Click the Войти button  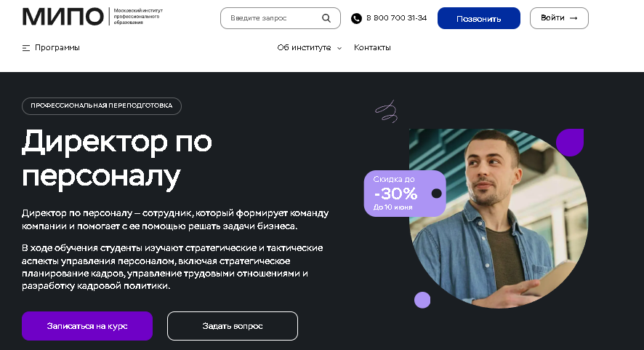point(559,18)
